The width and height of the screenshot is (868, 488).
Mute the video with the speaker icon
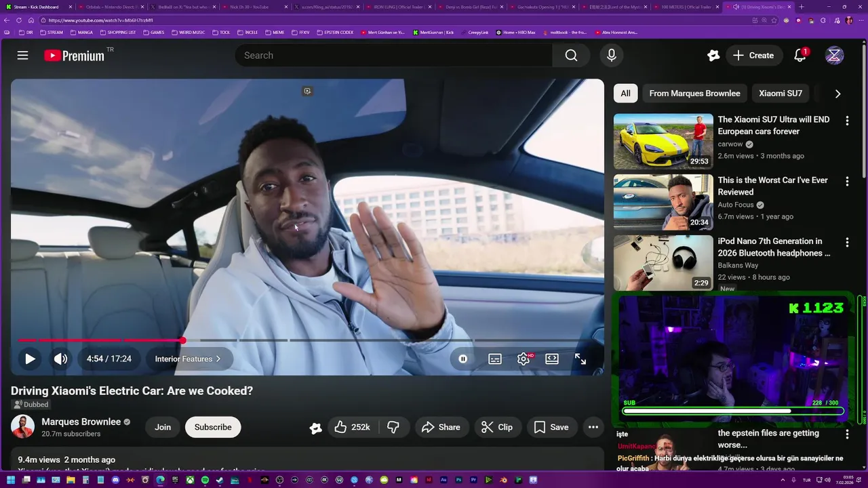[x=61, y=359]
